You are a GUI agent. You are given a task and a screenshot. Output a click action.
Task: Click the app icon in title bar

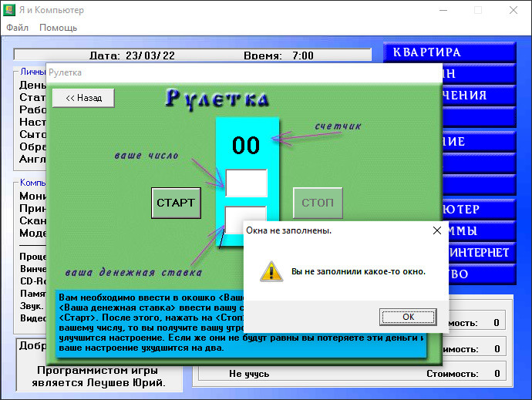(x=9, y=10)
